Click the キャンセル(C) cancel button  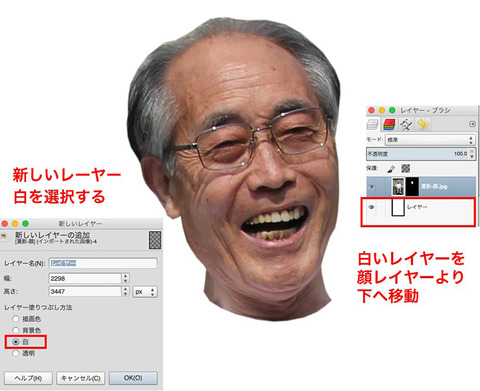81,378
